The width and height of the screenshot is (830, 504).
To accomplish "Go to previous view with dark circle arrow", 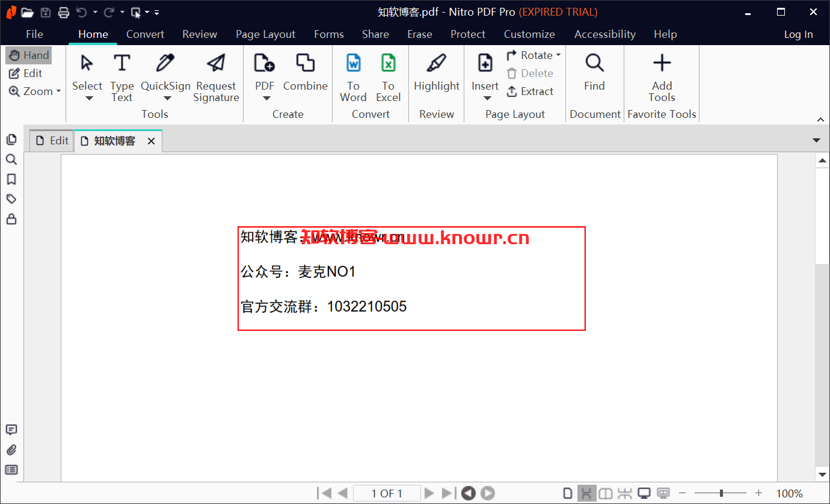I will coord(469,493).
